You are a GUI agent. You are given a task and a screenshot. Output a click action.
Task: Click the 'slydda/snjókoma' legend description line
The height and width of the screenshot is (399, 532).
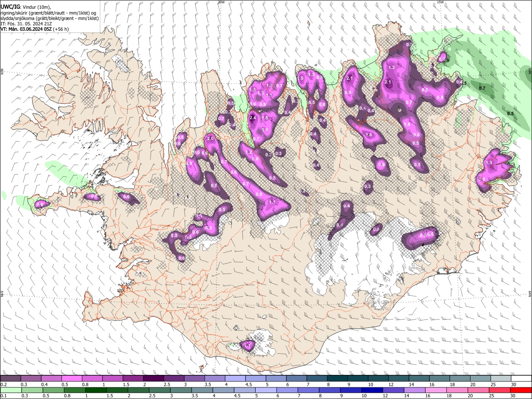click(49, 18)
